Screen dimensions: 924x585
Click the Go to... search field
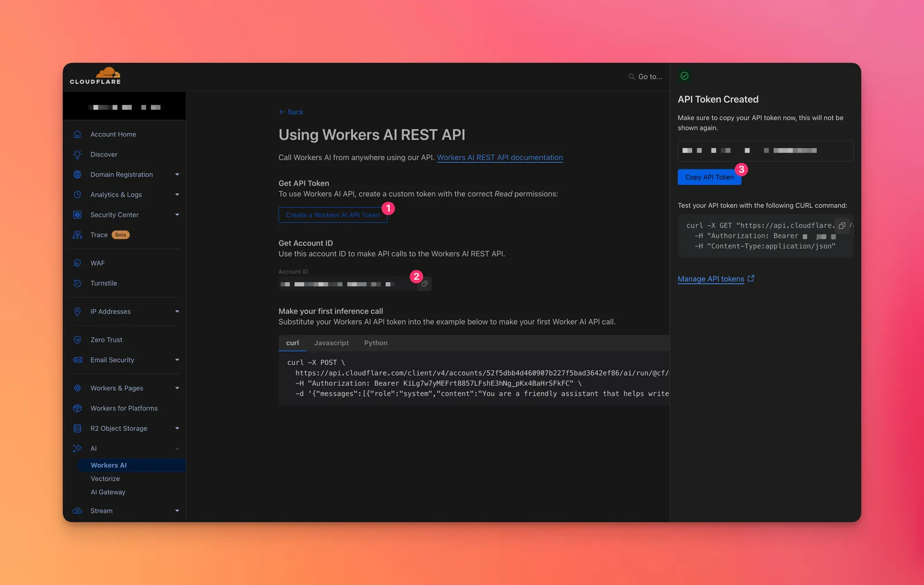(645, 76)
